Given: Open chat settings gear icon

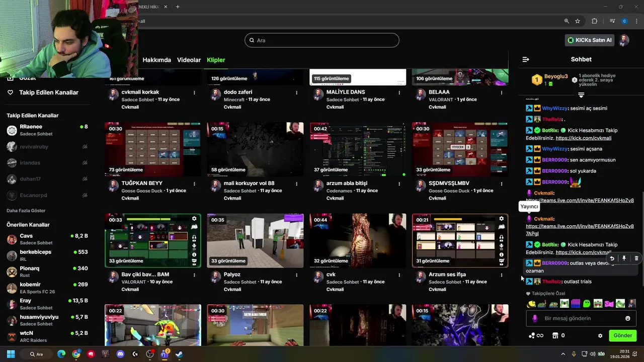Looking at the screenshot, I should click(600, 336).
